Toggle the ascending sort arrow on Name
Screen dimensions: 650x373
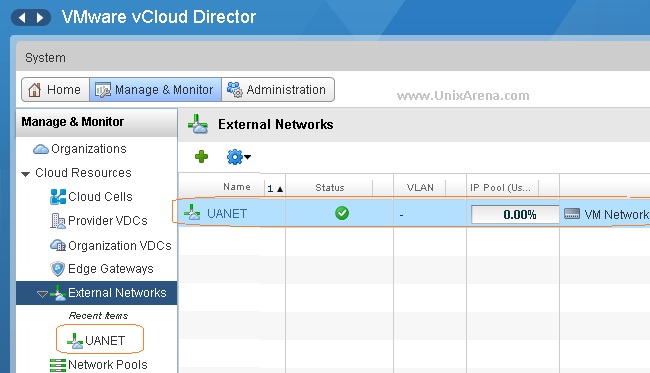280,189
